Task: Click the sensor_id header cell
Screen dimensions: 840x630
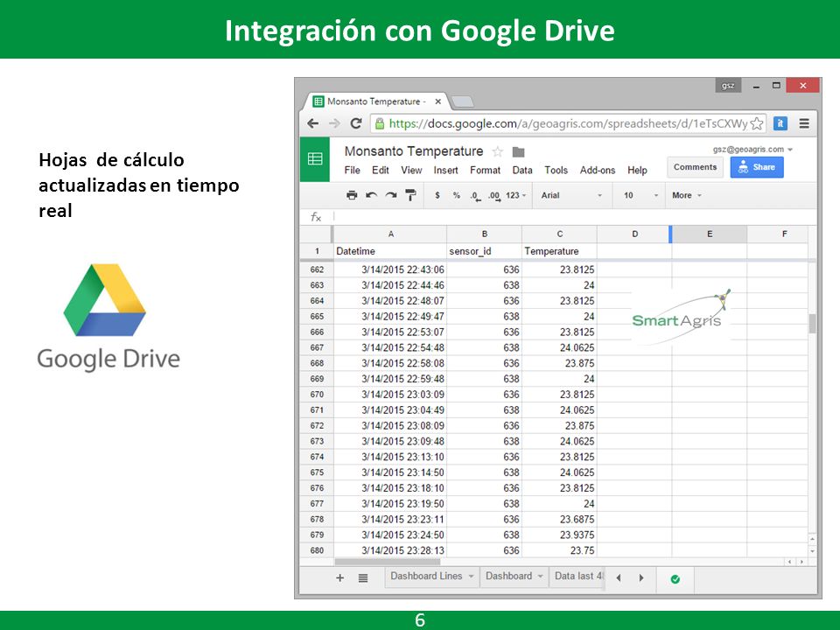Action: pyautogui.click(x=484, y=251)
